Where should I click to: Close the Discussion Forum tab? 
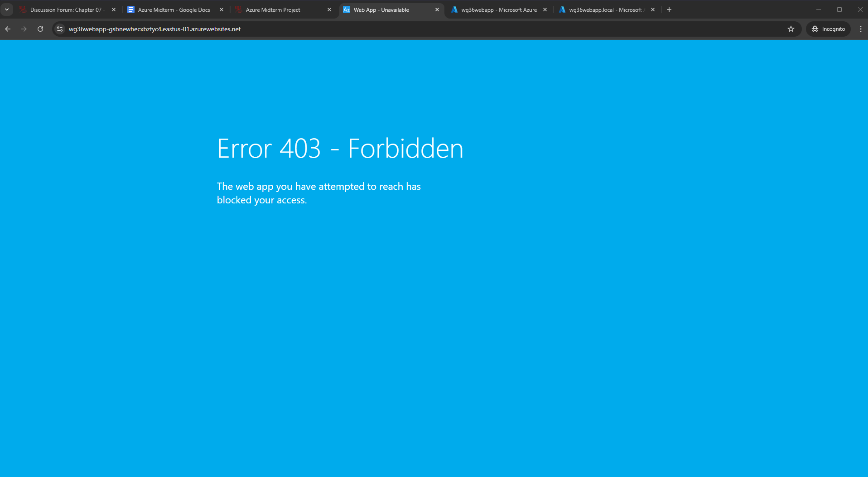(114, 10)
